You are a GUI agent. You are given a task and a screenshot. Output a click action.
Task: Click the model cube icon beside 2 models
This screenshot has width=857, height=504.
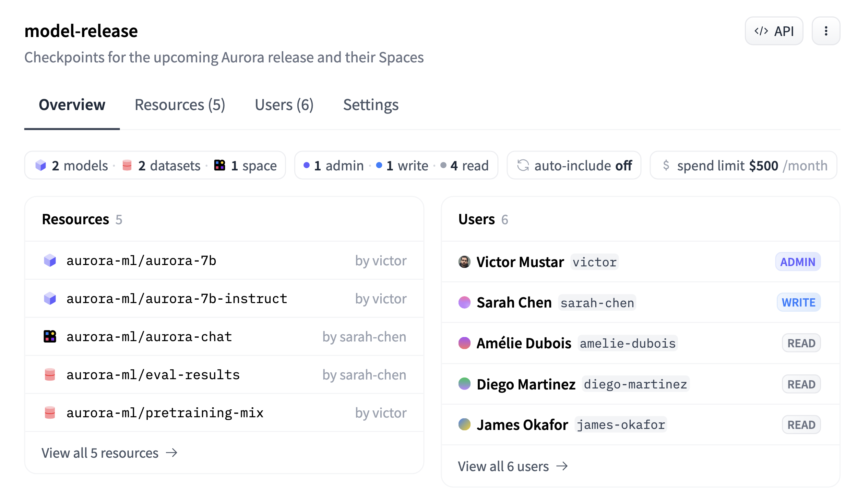[x=41, y=165]
